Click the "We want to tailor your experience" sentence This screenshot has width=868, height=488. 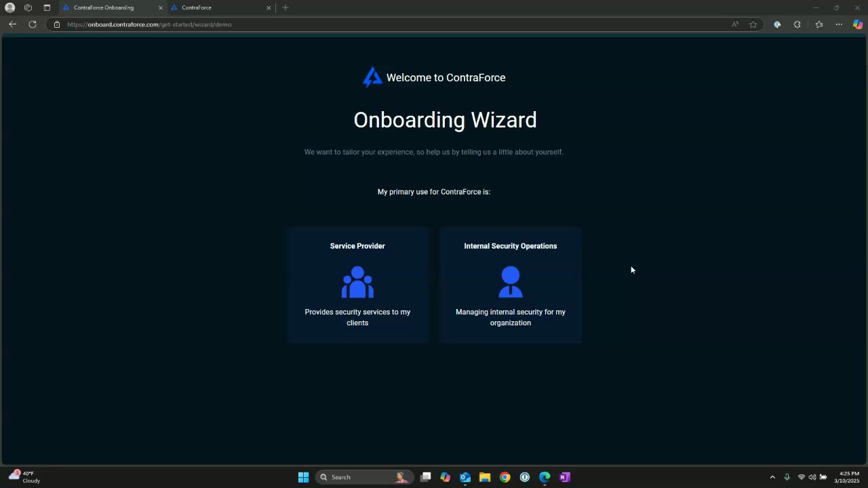pyautogui.click(x=433, y=152)
